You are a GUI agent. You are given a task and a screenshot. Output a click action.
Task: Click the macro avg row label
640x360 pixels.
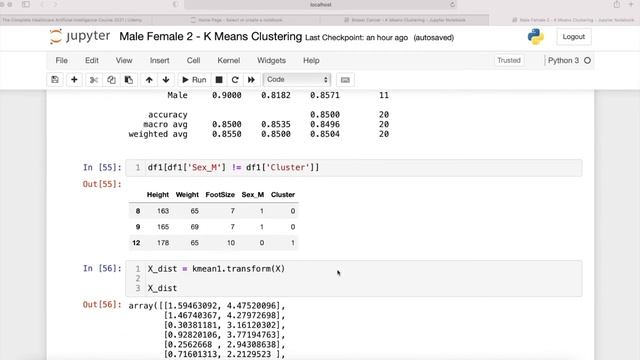(x=165, y=124)
